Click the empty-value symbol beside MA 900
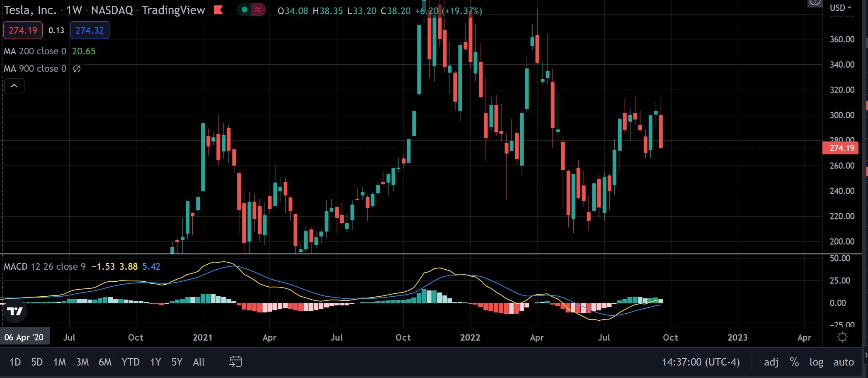 77,68
